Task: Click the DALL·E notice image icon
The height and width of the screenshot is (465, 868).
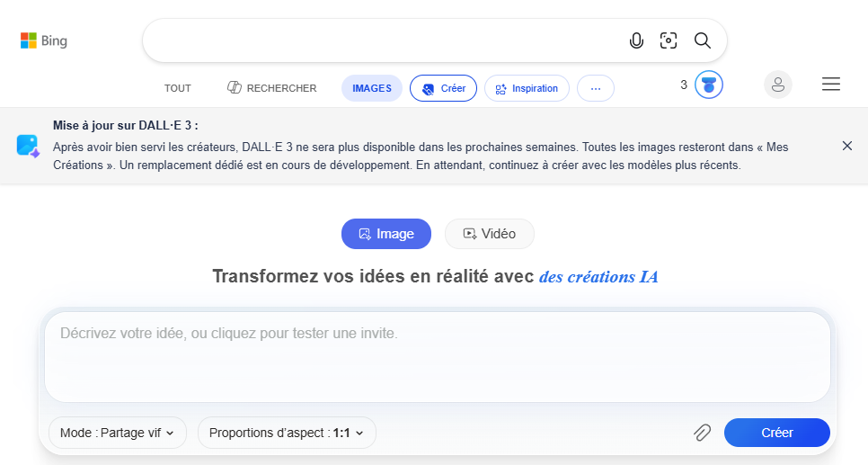Action: tap(28, 147)
